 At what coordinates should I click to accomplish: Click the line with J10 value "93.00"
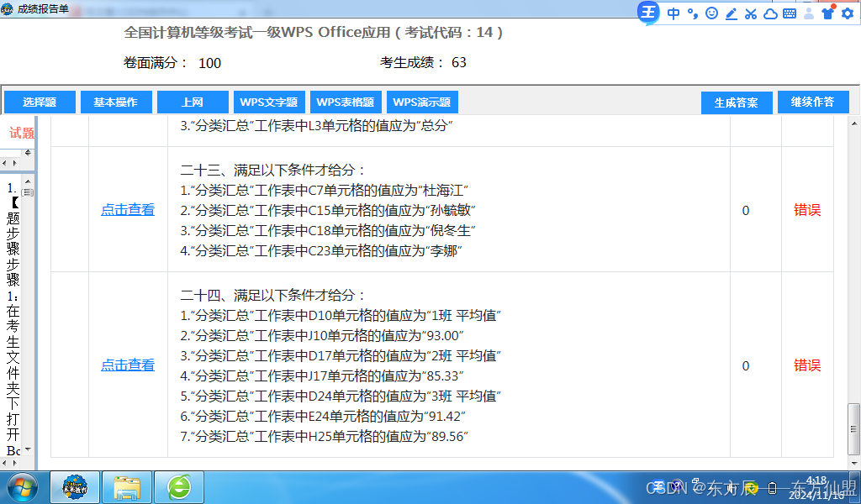coord(322,336)
